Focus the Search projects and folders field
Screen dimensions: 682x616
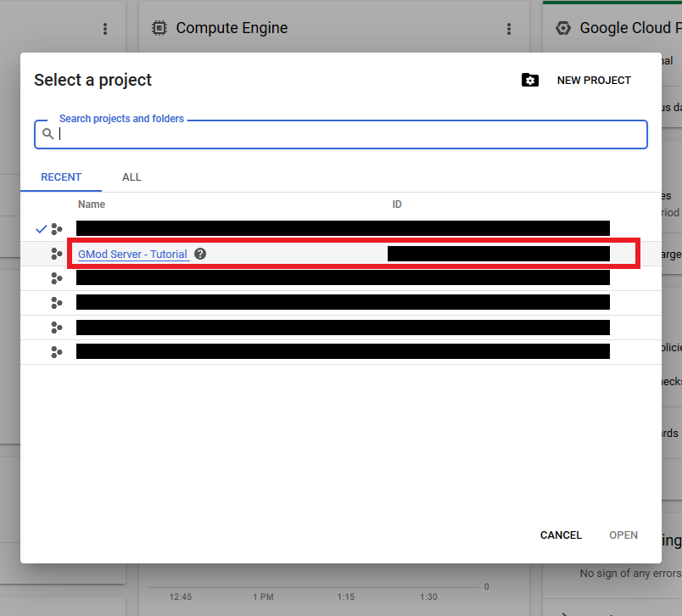click(348, 134)
